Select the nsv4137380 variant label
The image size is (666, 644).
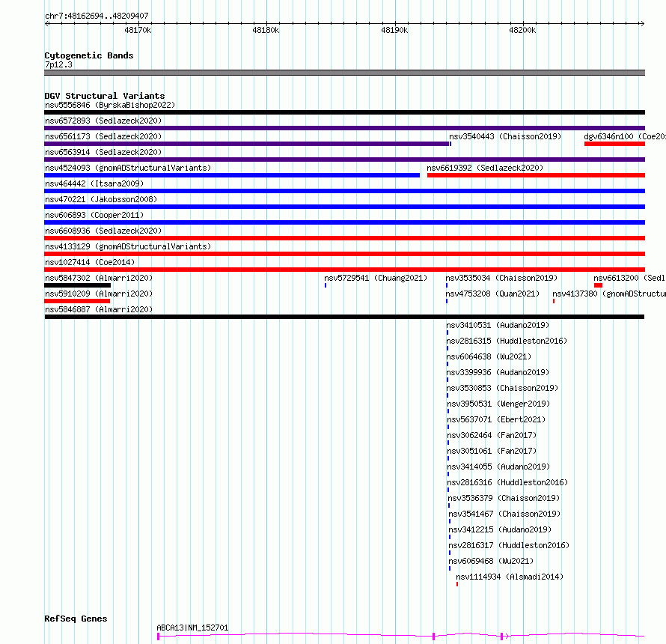point(609,294)
